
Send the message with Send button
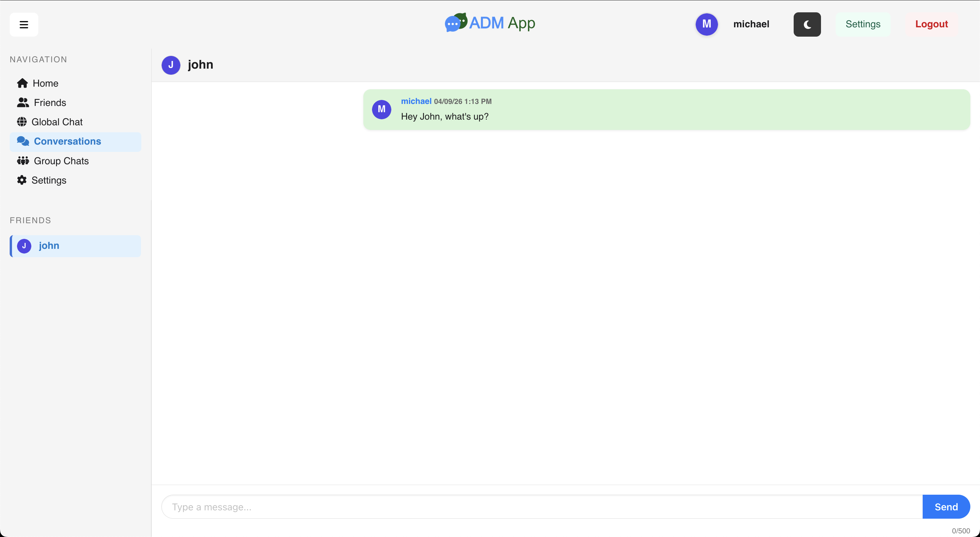tap(946, 507)
